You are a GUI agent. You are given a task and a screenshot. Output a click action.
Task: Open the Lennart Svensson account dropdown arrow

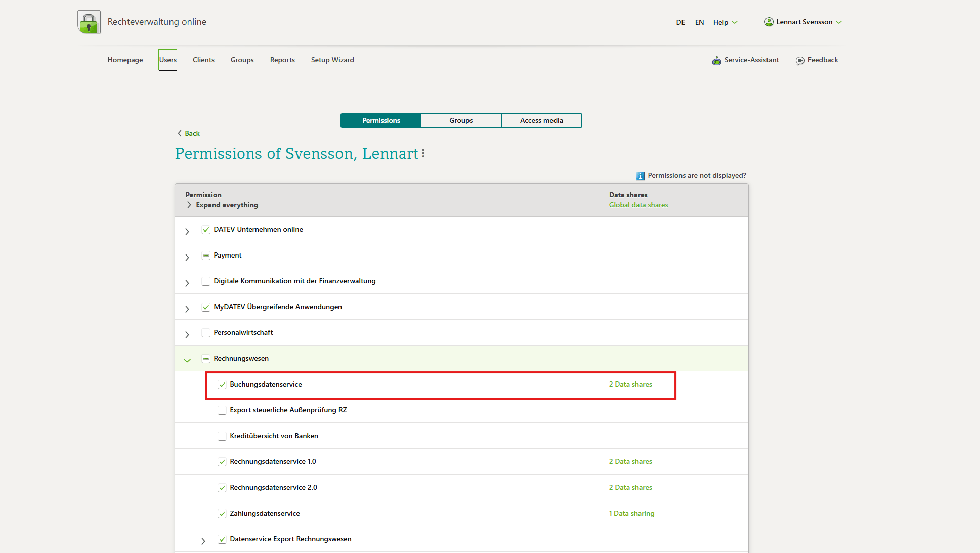point(839,22)
